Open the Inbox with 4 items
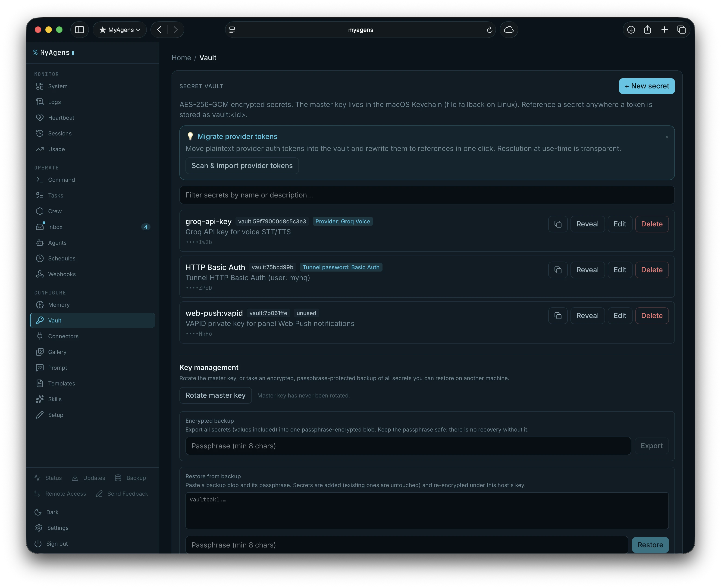 (92, 227)
